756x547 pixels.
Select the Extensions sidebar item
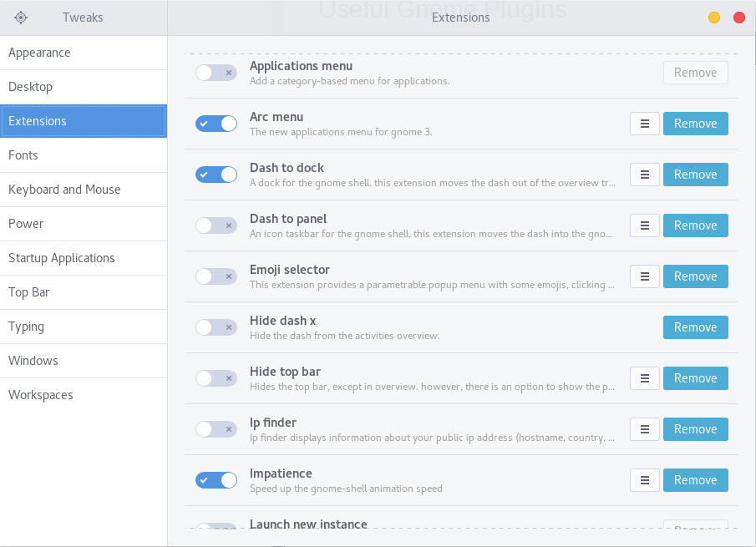coord(84,121)
